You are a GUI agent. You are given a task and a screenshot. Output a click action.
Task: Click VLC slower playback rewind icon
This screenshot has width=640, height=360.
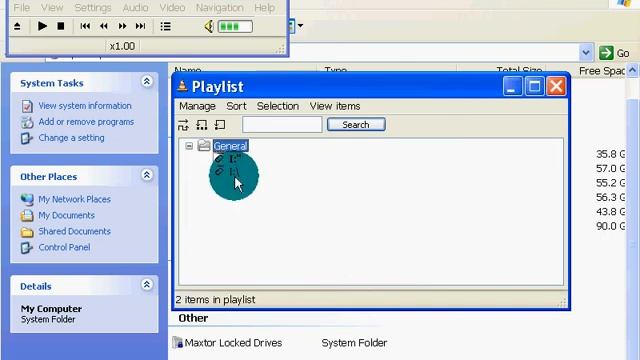tap(104, 26)
